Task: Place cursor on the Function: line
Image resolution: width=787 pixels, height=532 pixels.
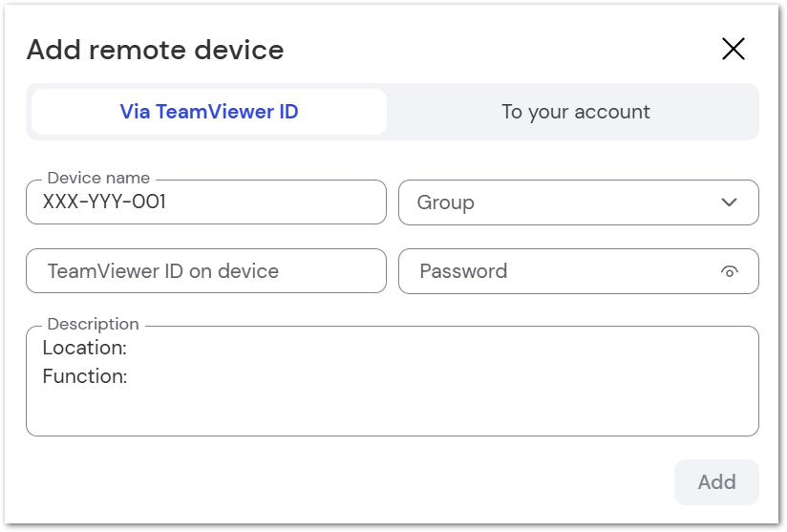Action: pyautogui.click(x=85, y=376)
